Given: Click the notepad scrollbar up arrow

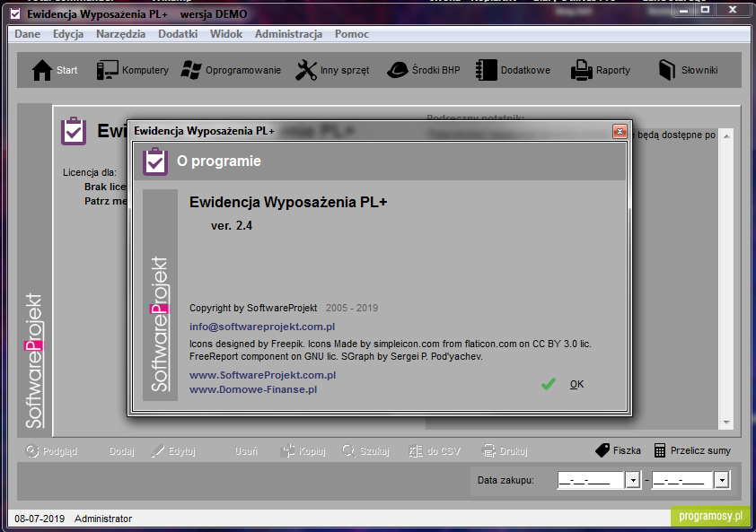Looking at the screenshot, I should [726, 136].
